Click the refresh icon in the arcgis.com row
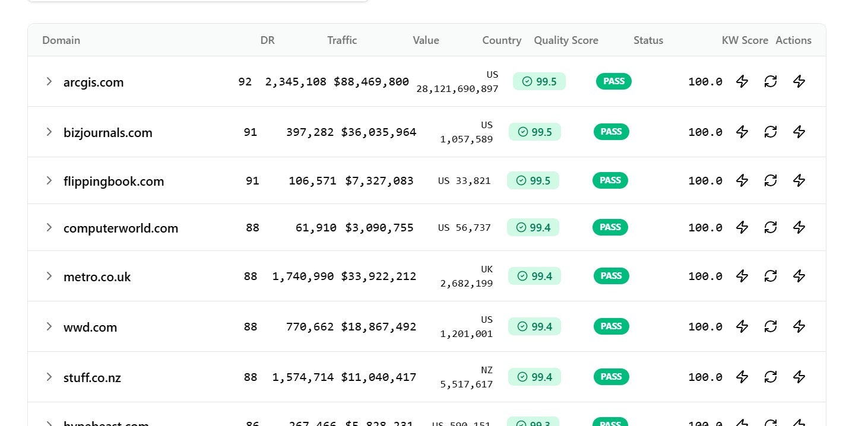This screenshot has width=868, height=426. click(x=771, y=81)
